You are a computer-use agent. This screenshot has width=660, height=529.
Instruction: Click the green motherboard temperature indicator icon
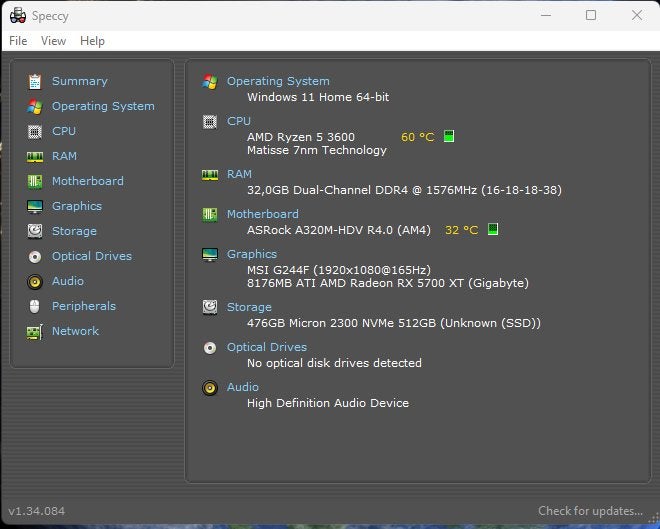point(493,229)
